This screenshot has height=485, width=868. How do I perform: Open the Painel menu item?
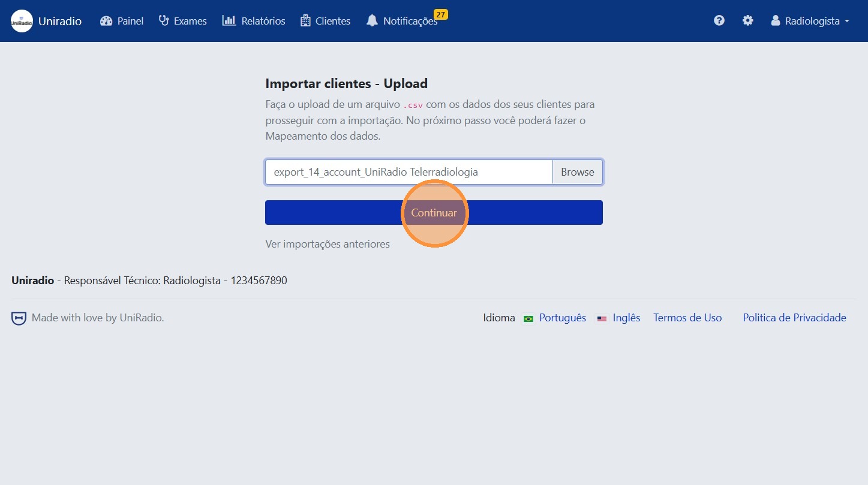(x=122, y=21)
